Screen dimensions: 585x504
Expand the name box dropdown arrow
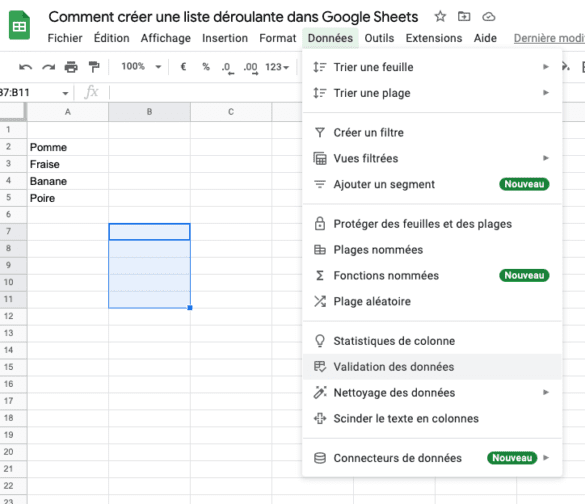coord(65,93)
